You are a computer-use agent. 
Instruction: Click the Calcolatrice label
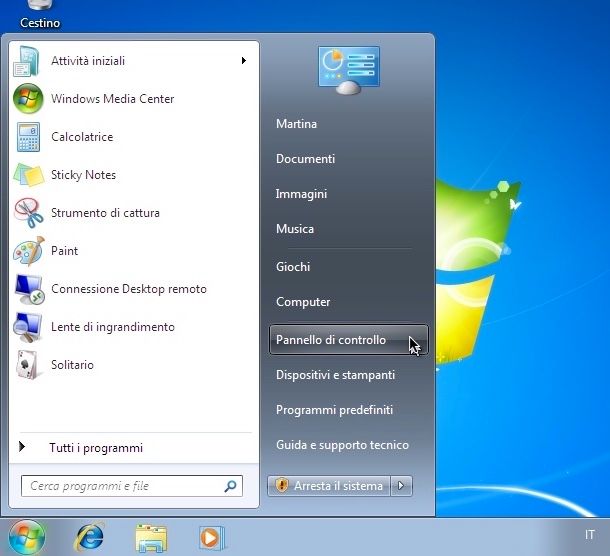pos(82,137)
